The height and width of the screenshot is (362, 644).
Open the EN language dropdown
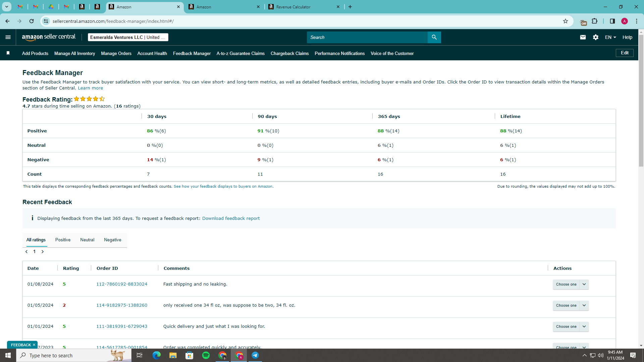(610, 37)
